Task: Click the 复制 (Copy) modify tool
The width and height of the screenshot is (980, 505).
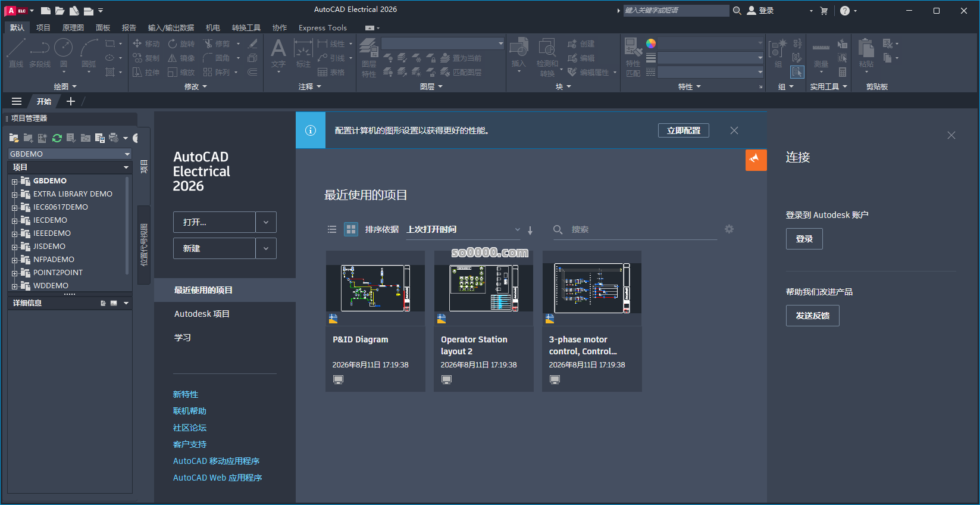Action: click(x=146, y=58)
